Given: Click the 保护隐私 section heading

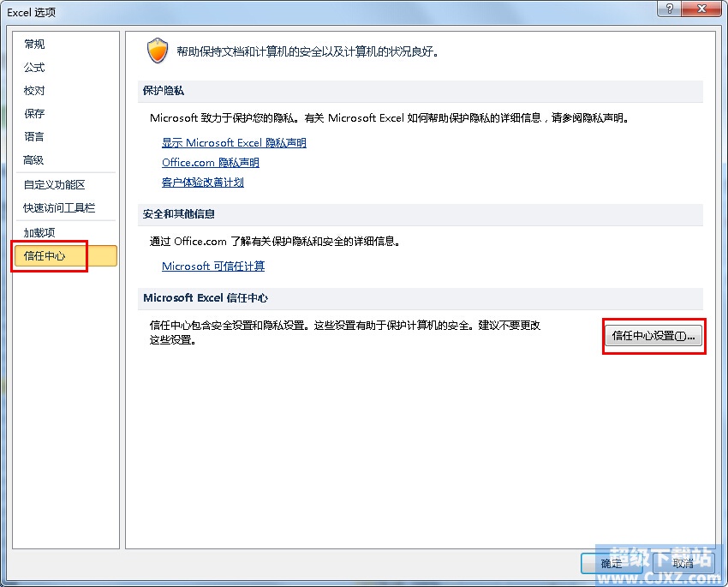Looking at the screenshot, I should (x=164, y=91).
